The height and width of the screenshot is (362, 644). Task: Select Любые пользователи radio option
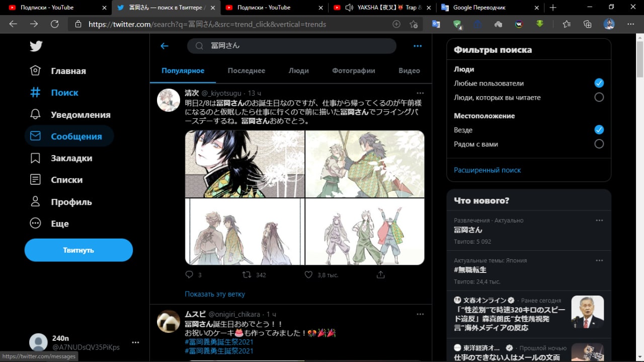(599, 83)
